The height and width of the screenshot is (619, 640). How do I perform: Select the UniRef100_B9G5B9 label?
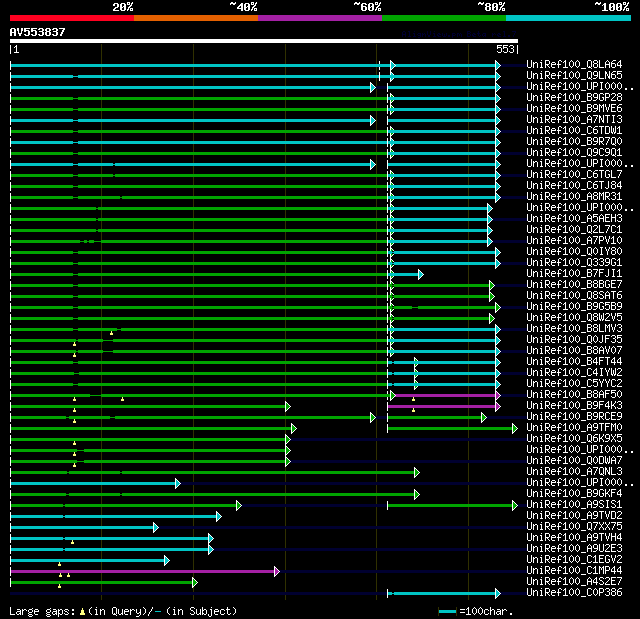(574, 307)
